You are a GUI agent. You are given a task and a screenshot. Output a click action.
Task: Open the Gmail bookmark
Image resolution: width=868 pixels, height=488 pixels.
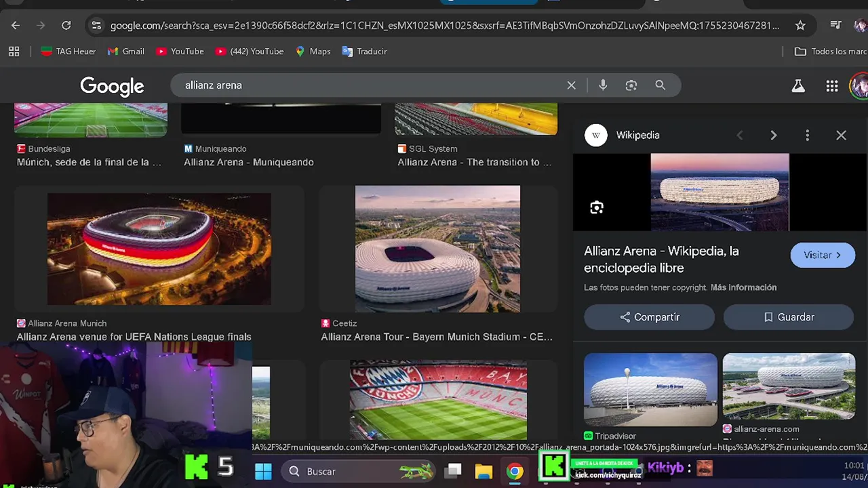(x=126, y=52)
